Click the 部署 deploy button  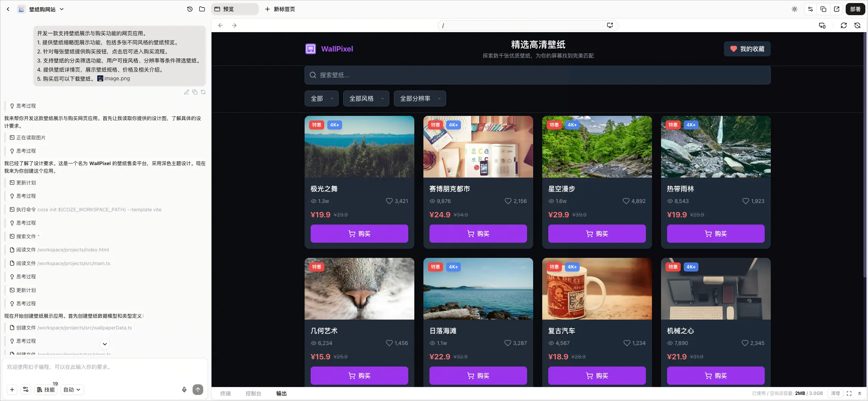coord(855,9)
